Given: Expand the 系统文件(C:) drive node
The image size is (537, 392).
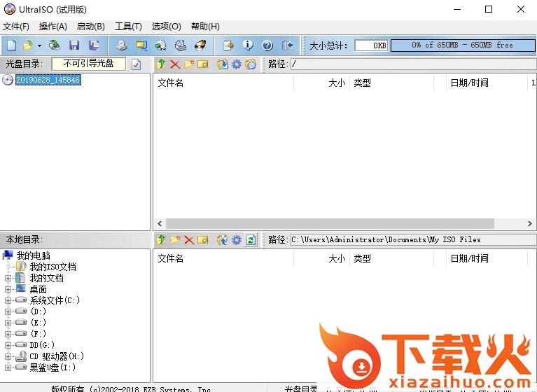Looking at the screenshot, I should pyautogui.click(x=8, y=300).
